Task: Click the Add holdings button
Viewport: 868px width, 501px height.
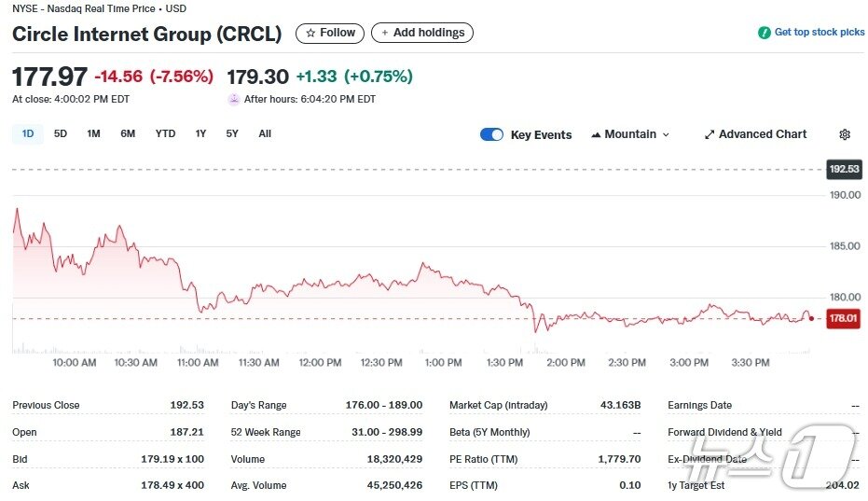Action: 422,33
